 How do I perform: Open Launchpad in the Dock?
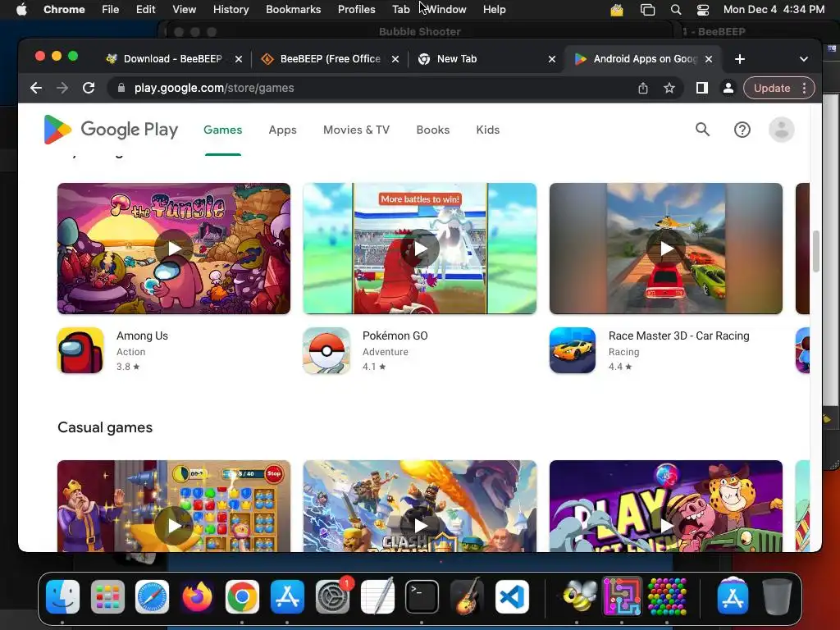tap(107, 596)
